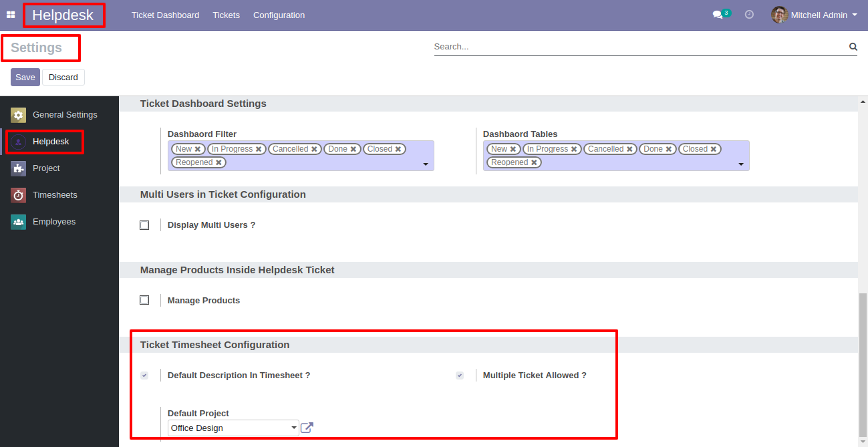The width and height of the screenshot is (868, 447).
Task: Expand Dashbaord Filter dropdown arrow
Action: click(426, 164)
